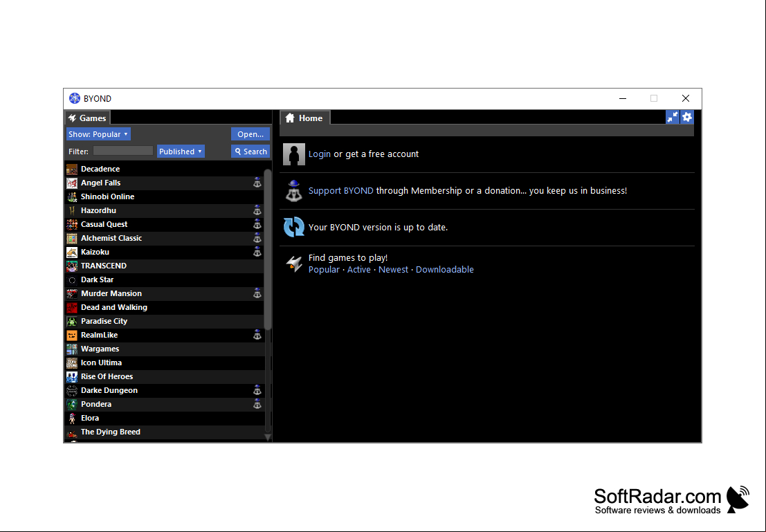
Task: Click the Casual Quest game icon
Action: (72, 224)
